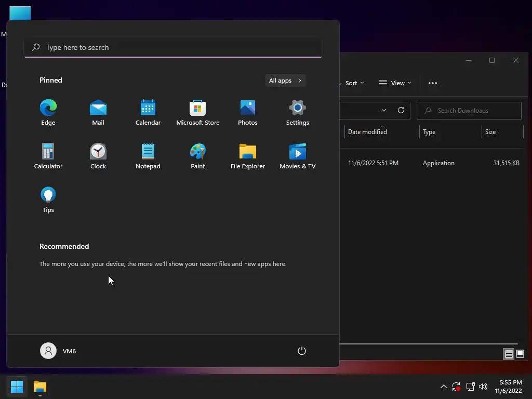Open Settings from the Start menu
Viewport: 532px width, 399px height.
(x=298, y=112)
